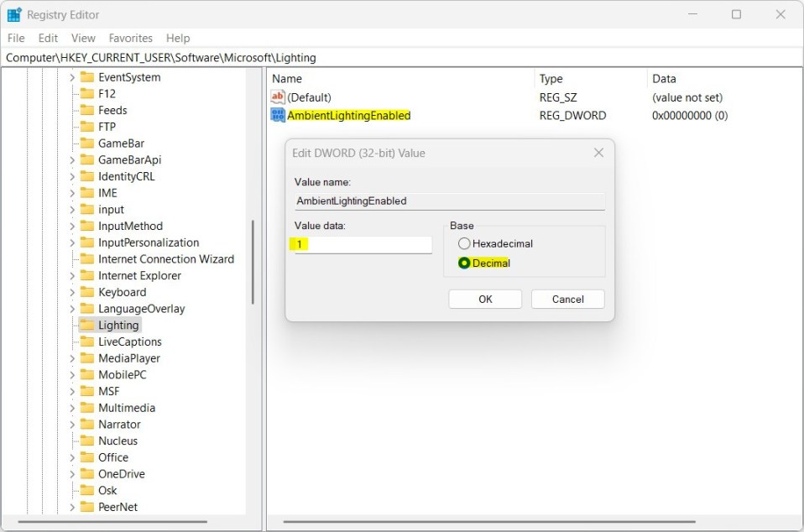This screenshot has height=532, width=804.
Task: Click the Registry Editor app icon
Action: 13,15
